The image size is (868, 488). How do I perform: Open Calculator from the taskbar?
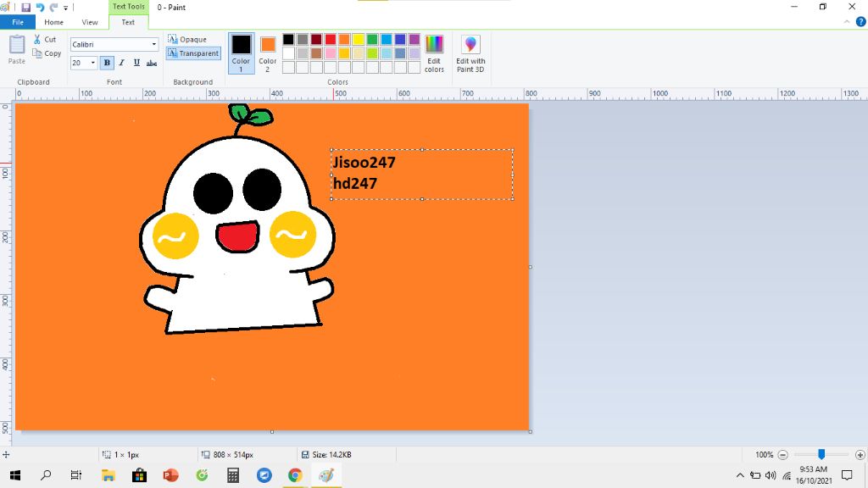pos(233,475)
